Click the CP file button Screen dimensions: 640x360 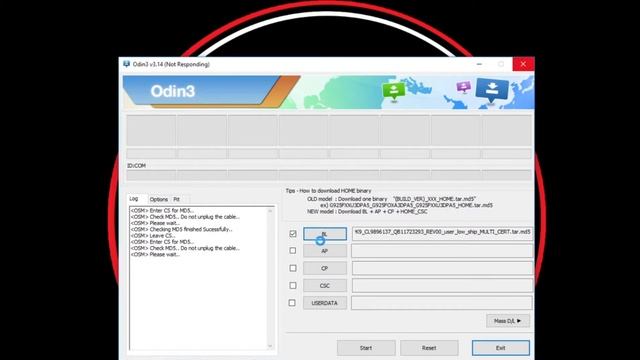[x=325, y=268]
